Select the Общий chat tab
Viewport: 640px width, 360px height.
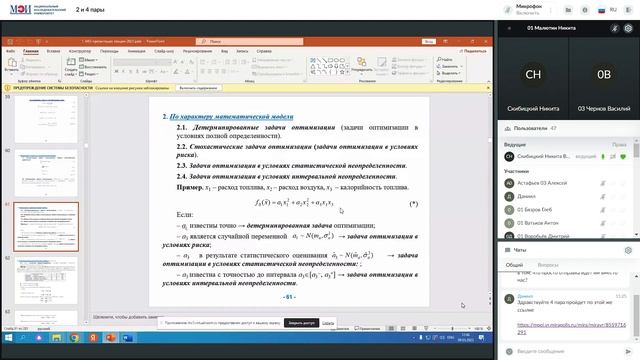pos(514,265)
